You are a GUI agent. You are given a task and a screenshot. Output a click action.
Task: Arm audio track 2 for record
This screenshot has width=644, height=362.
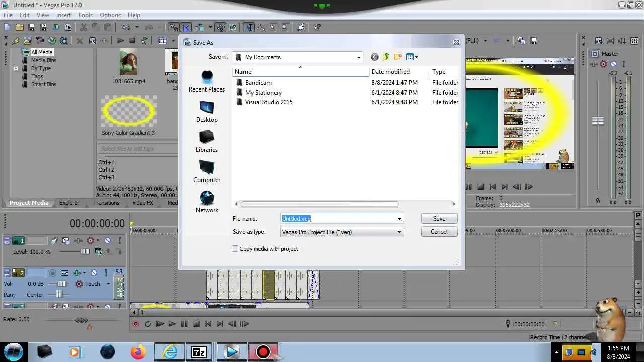52,273
